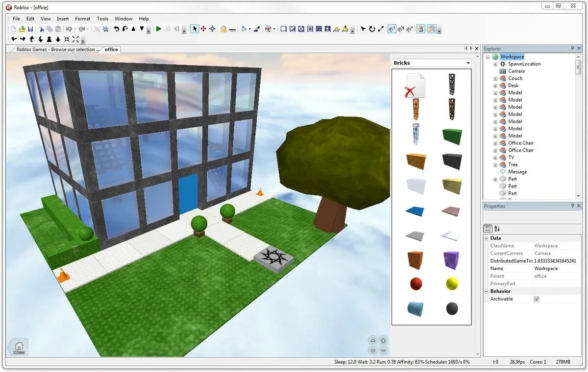The image size is (588, 372).
Task: Click the Properties panel search field
Action: point(532,217)
